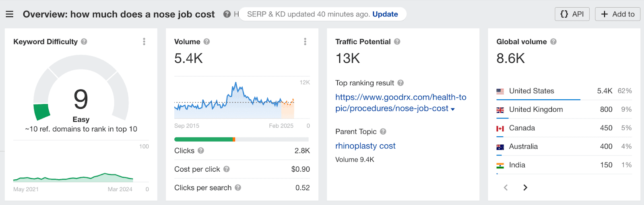
Task: Go to previous page of countries
Action: point(506,187)
